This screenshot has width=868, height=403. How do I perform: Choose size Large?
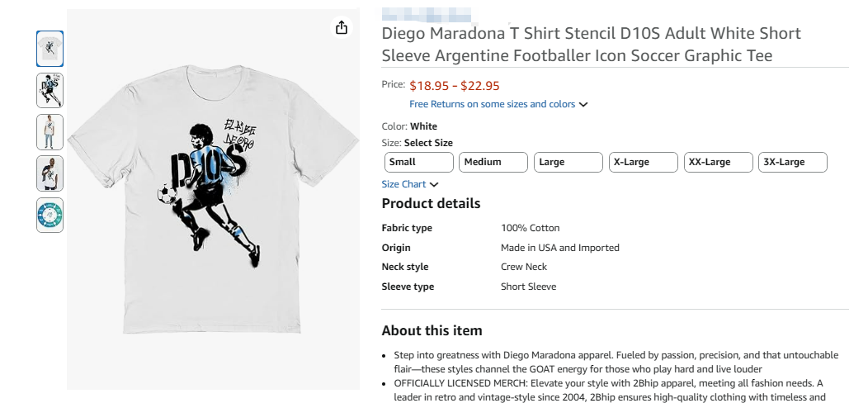pos(568,162)
